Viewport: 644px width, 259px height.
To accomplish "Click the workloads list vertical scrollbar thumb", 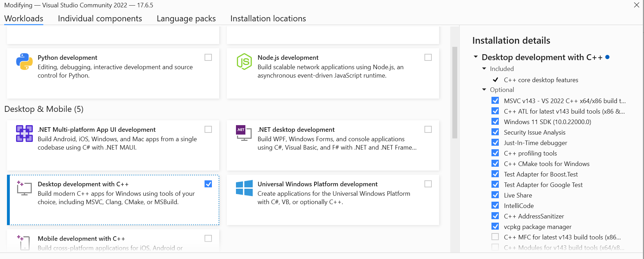I will (x=454, y=93).
